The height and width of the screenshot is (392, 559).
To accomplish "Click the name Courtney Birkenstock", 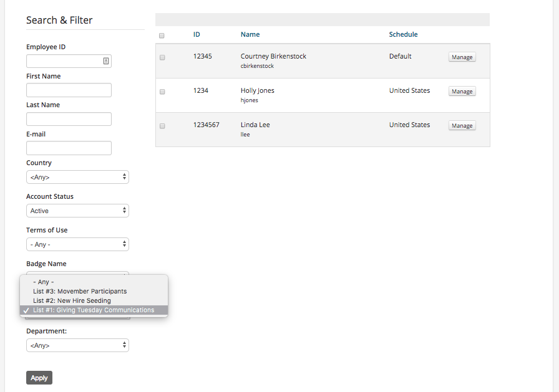I will point(273,56).
